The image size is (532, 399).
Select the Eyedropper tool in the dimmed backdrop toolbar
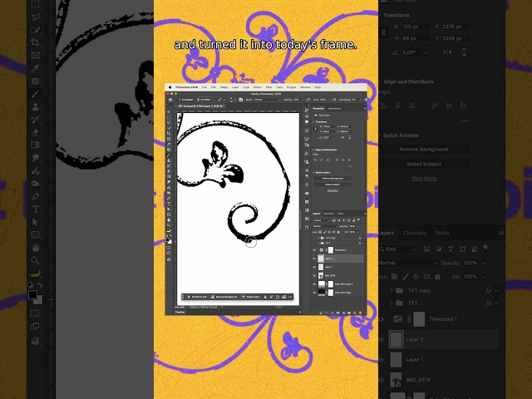(x=35, y=68)
